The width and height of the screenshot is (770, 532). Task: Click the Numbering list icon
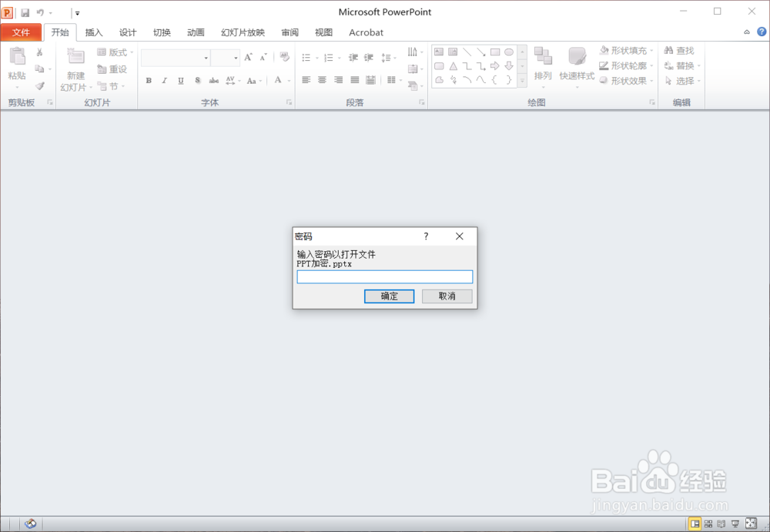pos(329,58)
